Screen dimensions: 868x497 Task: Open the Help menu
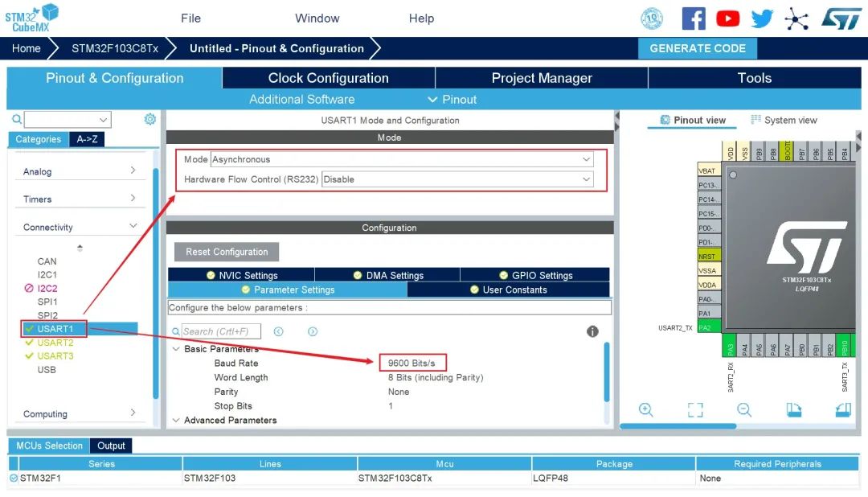(421, 18)
